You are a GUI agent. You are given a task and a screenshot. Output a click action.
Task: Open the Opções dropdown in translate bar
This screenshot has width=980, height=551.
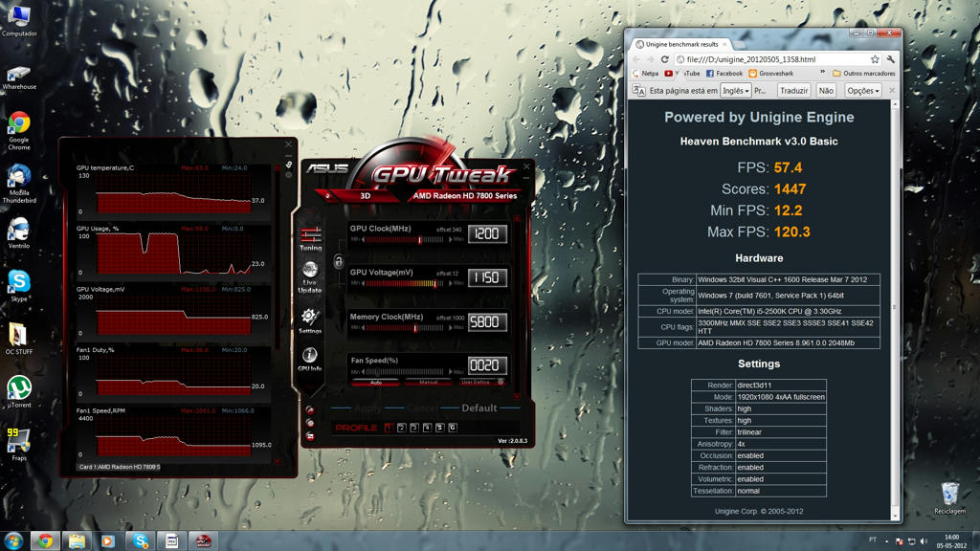pyautogui.click(x=863, y=90)
